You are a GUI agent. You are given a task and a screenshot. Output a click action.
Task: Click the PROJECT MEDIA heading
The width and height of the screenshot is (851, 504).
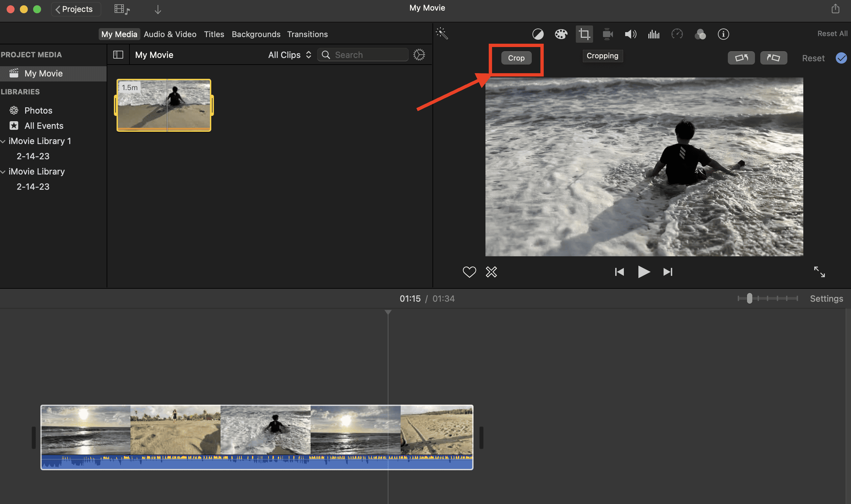coord(31,55)
